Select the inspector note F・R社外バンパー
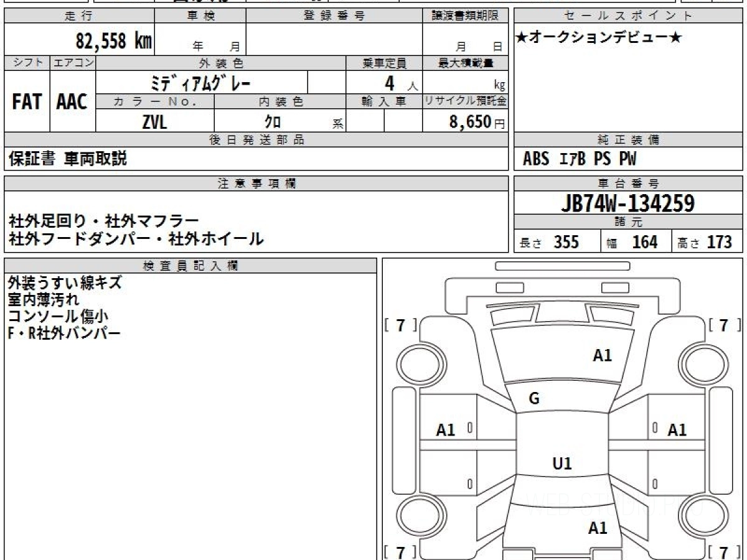 click(64, 333)
